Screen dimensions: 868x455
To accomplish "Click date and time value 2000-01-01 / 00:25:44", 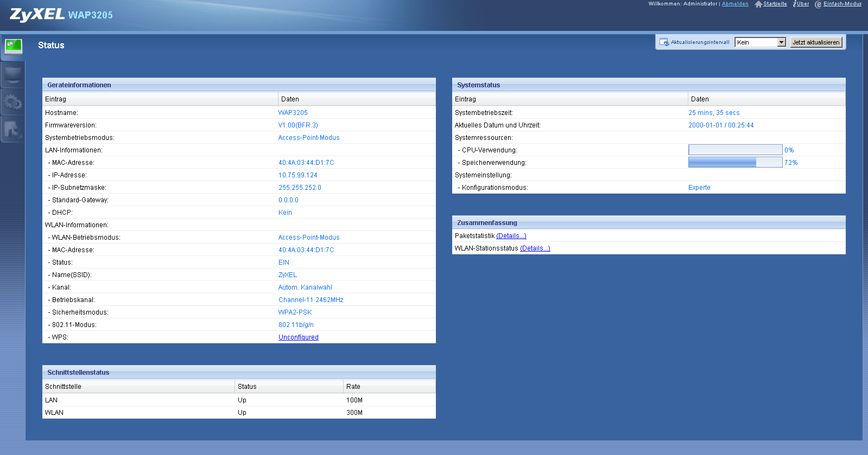I will coord(721,125).
